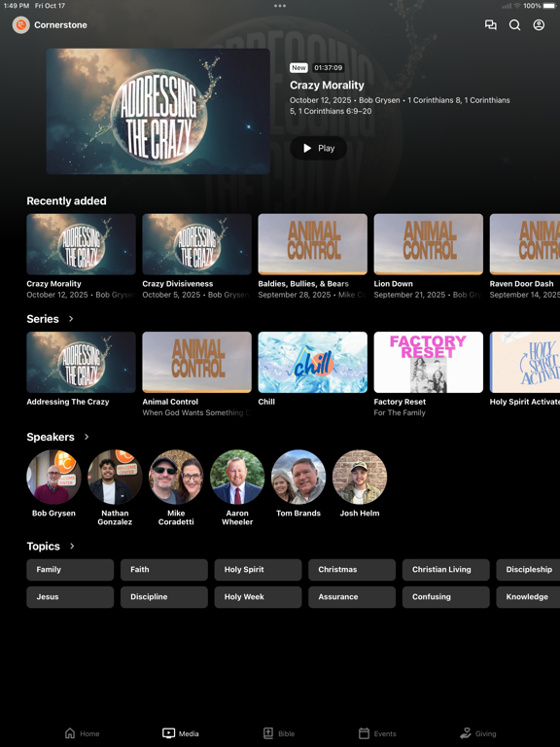Choose the Discipline topic
Image resolution: width=560 pixels, height=747 pixels.
[x=163, y=597]
